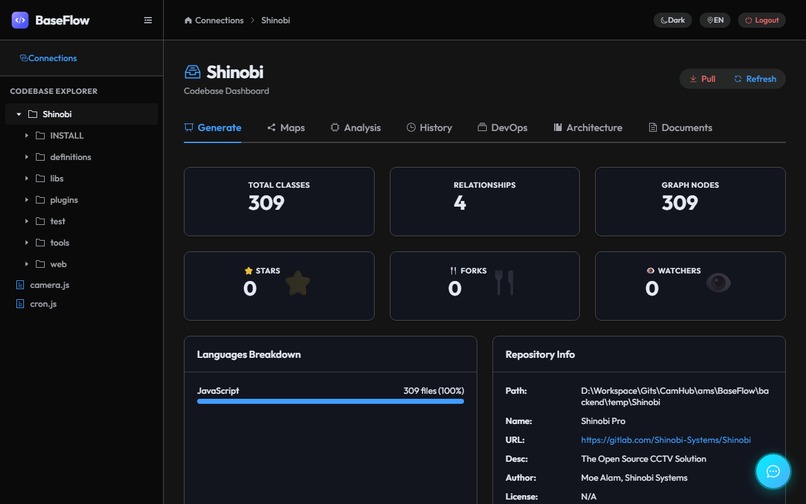This screenshot has height=504, width=806.
Task: Click the home icon in breadcrumb
Action: tap(188, 21)
